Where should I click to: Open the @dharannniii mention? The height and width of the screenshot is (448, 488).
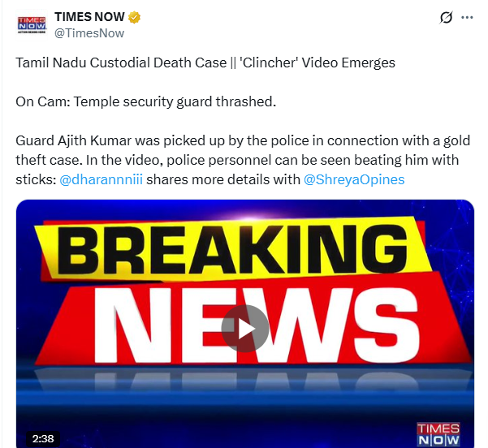tap(101, 179)
